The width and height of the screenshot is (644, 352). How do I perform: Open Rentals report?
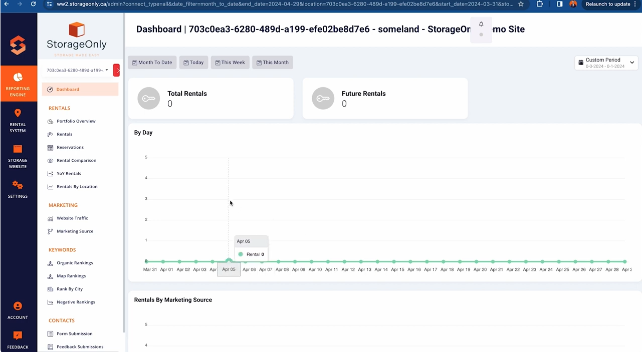pyautogui.click(x=64, y=134)
